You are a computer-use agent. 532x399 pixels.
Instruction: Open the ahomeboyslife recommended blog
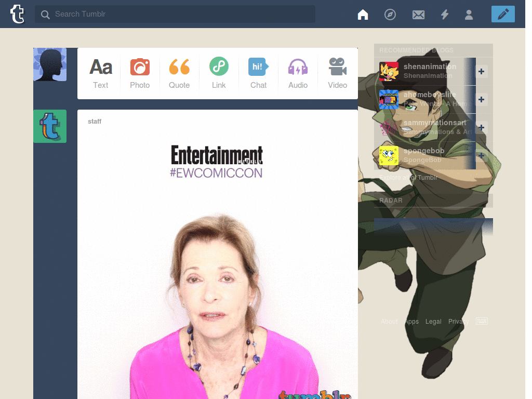[x=430, y=95]
